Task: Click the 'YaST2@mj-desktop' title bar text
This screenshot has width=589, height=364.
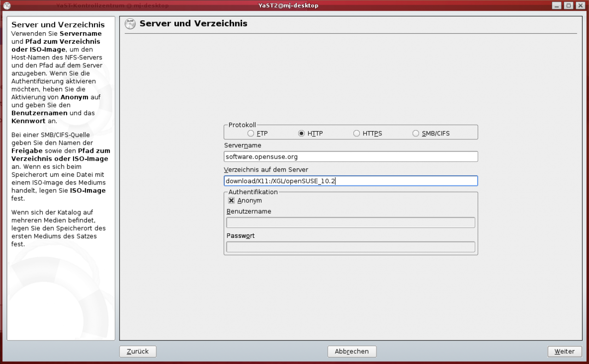Action: click(x=289, y=6)
